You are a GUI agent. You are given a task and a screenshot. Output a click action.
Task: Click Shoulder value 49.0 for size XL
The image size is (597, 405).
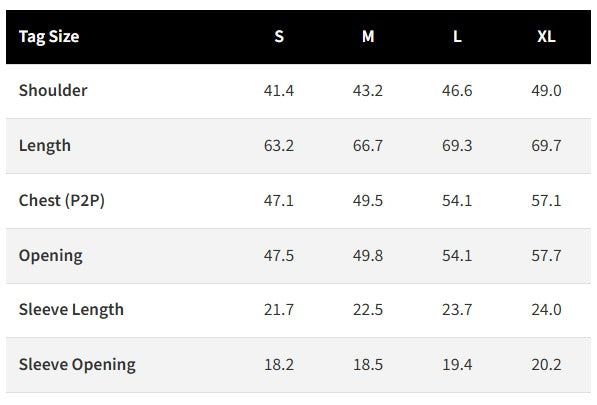click(546, 91)
